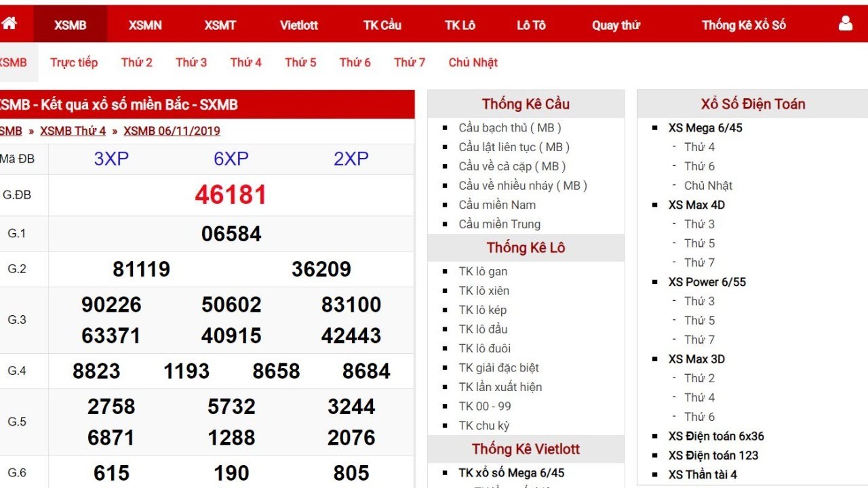This screenshot has height=488, width=868.
Task: Open XS Điện toán 6x36 link
Action: coord(716,436)
